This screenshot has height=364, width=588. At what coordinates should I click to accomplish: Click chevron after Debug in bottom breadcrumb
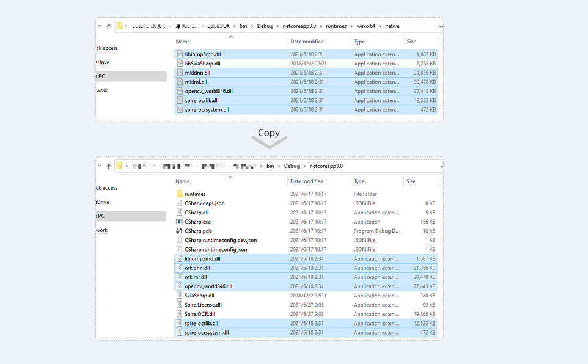point(304,166)
